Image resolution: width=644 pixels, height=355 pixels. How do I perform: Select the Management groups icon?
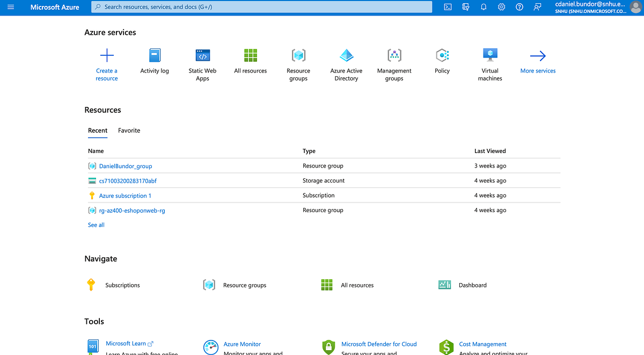click(x=394, y=55)
